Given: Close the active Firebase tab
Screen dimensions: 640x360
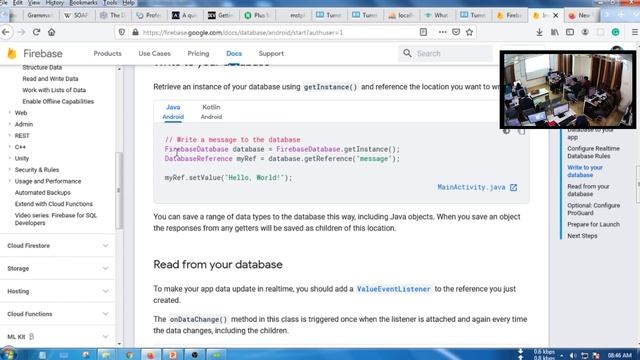Looking at the screenshot, I should [x=556, y=15].
